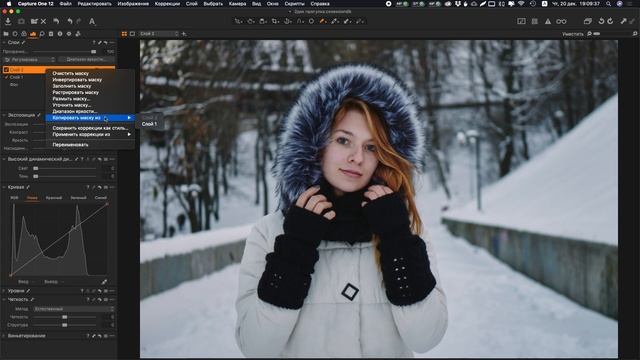Choose Применить коррекции из menu entry

coord(90,134)
